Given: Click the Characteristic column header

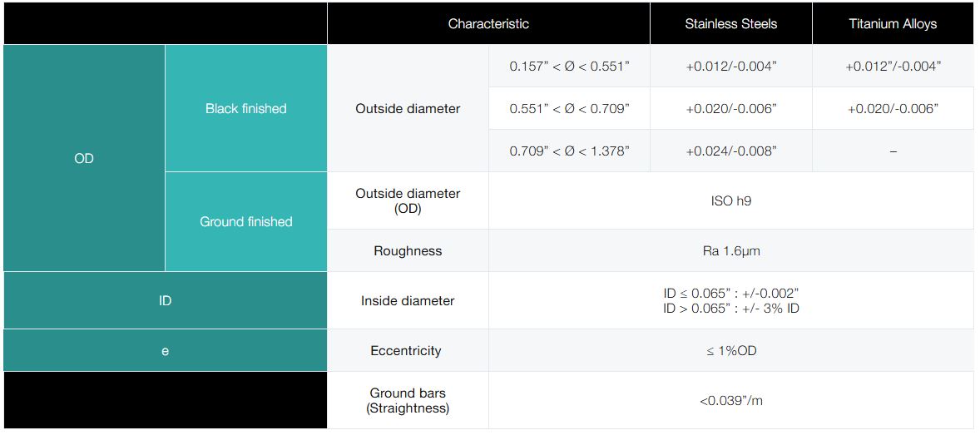Looking at the screenshot, I should [x=488, y=23].
